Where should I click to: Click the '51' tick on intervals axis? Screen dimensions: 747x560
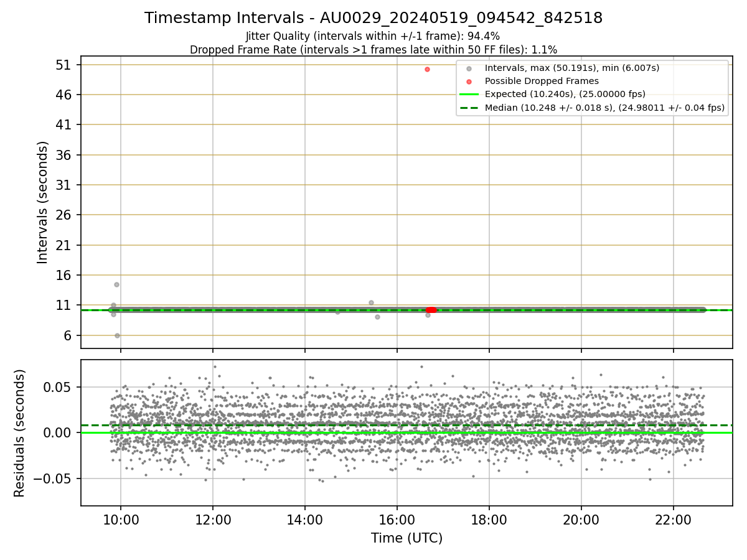pos(64,65)
